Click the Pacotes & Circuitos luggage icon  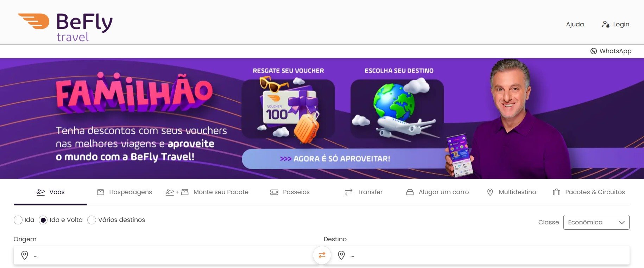tap(556, 192)
